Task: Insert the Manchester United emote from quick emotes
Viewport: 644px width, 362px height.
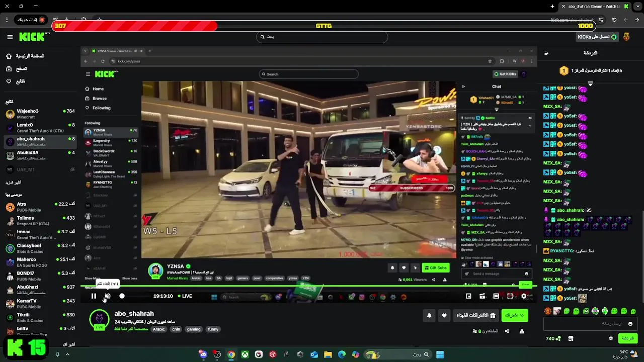Action: [x=548, y=311]
